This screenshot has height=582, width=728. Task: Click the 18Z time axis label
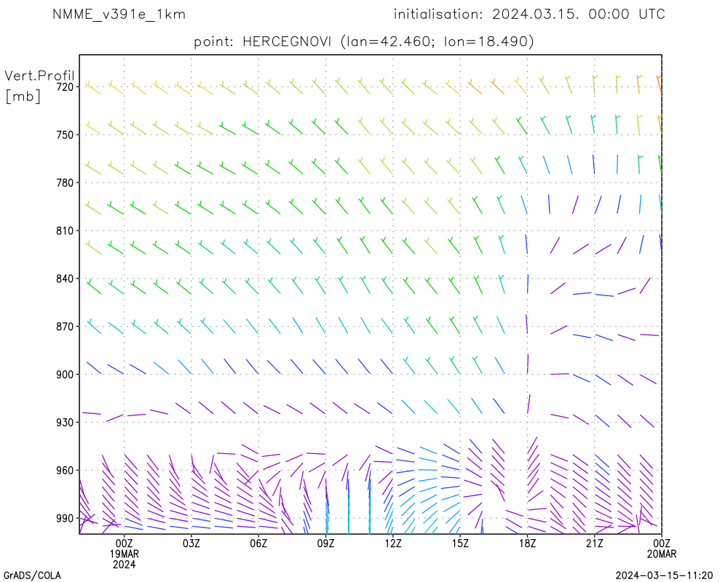(x=527, y=543)
